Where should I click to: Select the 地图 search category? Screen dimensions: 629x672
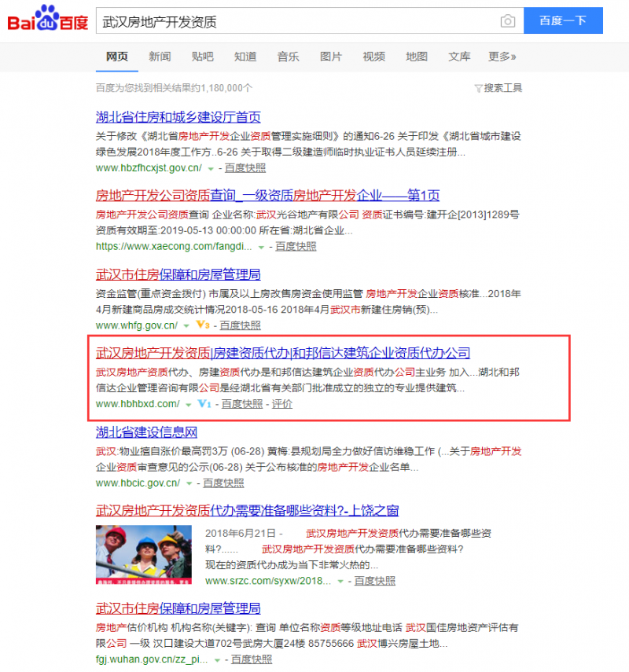click(x=416, y=57)
